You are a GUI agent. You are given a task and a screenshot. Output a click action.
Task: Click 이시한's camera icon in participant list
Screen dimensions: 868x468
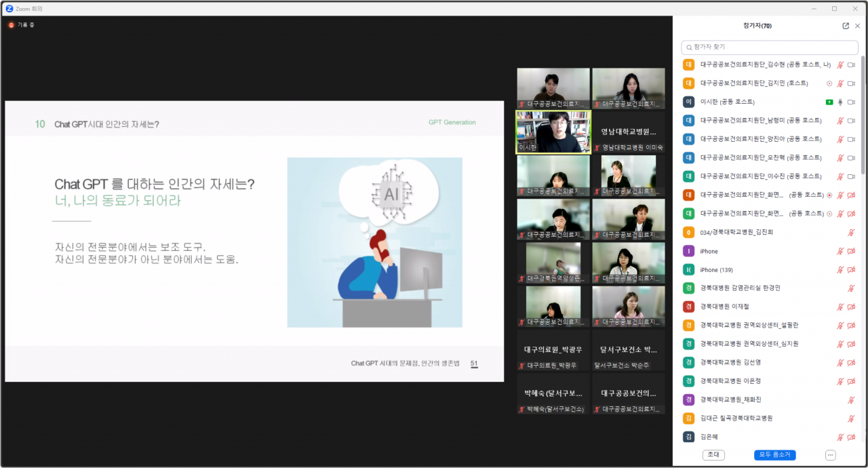point(851,102)
